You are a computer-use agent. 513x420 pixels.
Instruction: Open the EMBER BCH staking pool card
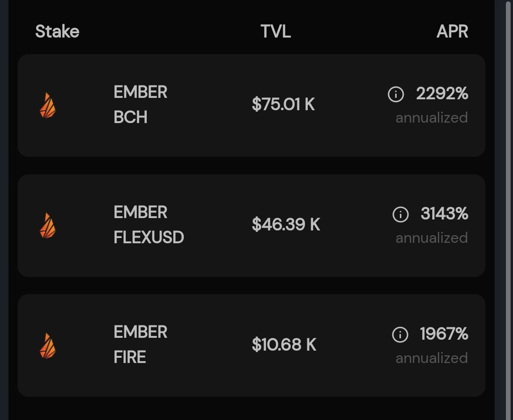click(x=251, y=105)
